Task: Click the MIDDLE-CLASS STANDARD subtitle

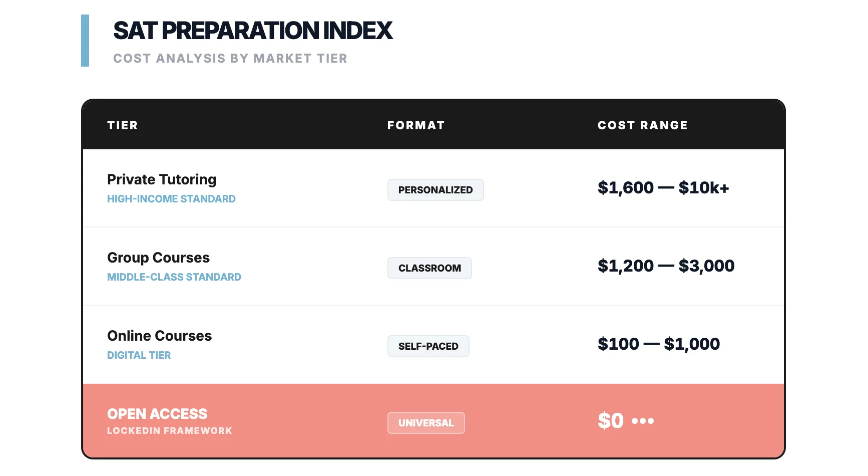Action: pyautogui.click(x=174, y=277)
